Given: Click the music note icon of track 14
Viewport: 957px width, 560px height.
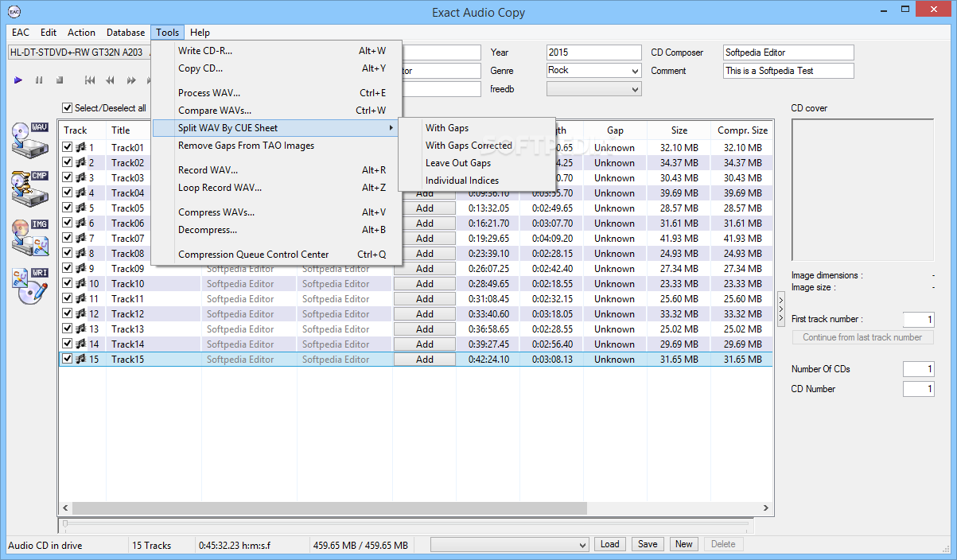Looking at the screenshot, I should point(80,344).
